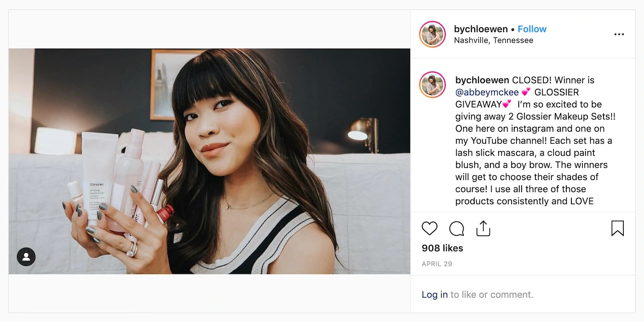Click the "to like or comment" prompt text

pos(492,294)
